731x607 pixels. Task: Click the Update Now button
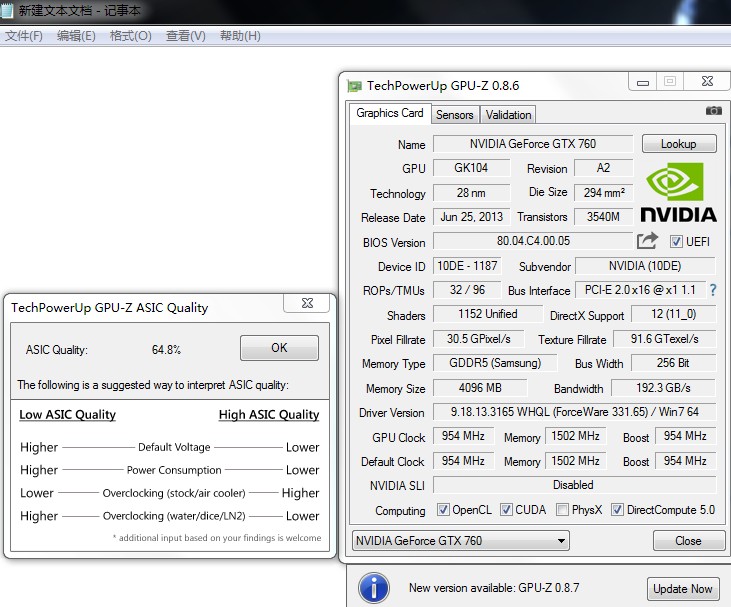coord(683,589)
